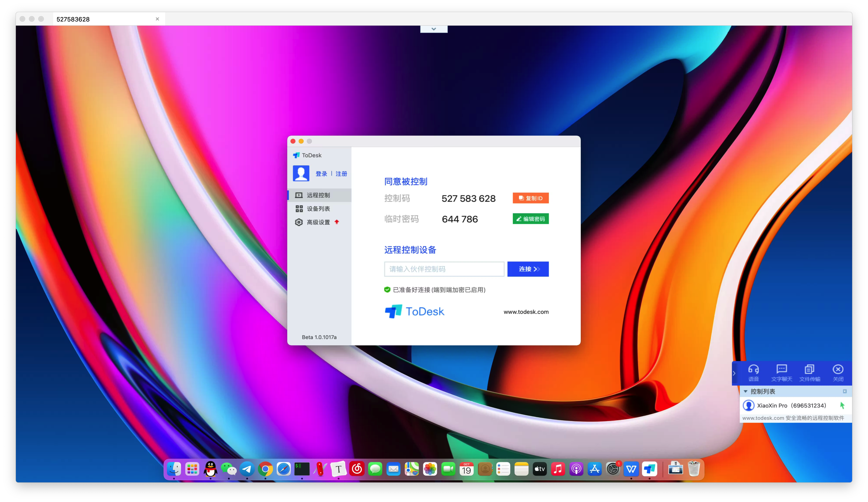Open Telegram from the Dock
Viewport: 868px width, 502px height.
click(247, 469)
